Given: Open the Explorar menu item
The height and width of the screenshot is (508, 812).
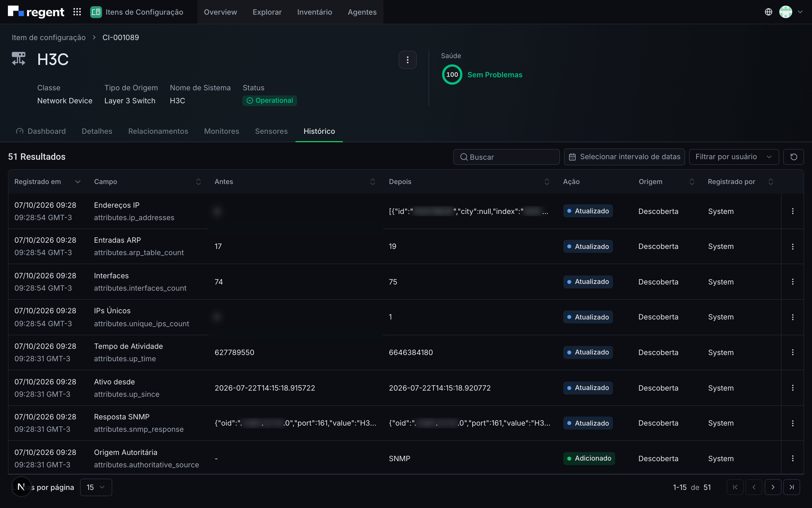Looking at the screenshot, I should 267,12.
